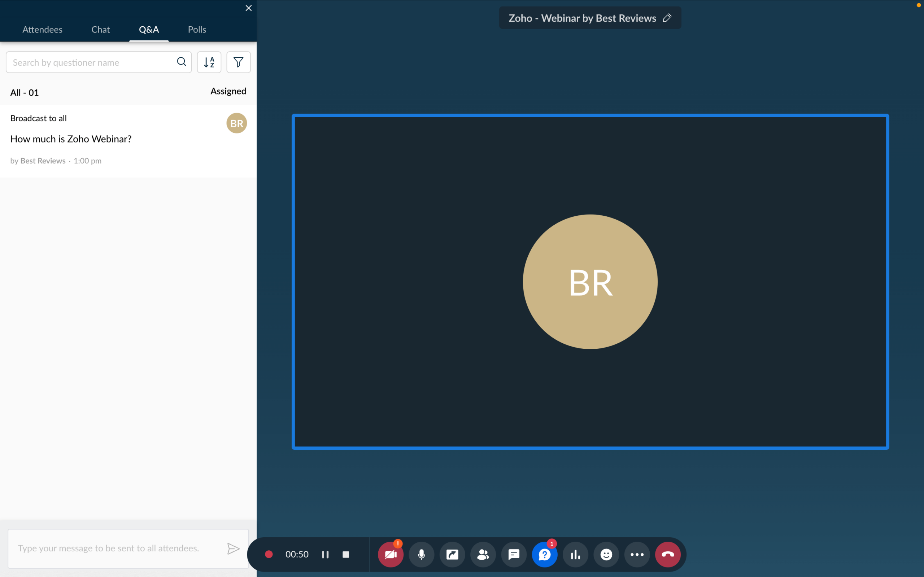Stop the recording
Image resolution: width=924 pixels, height=577 pixels.
coord(346,554)
